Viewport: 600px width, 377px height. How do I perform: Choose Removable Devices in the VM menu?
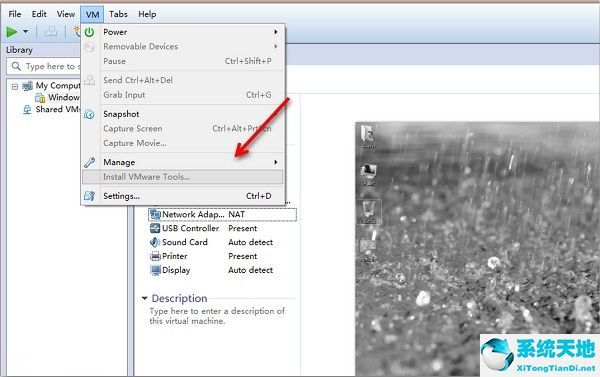click(183, 47)
